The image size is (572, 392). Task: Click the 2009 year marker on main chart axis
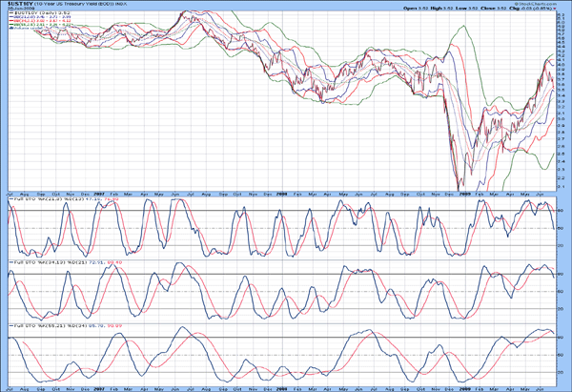tap(466, 196)
